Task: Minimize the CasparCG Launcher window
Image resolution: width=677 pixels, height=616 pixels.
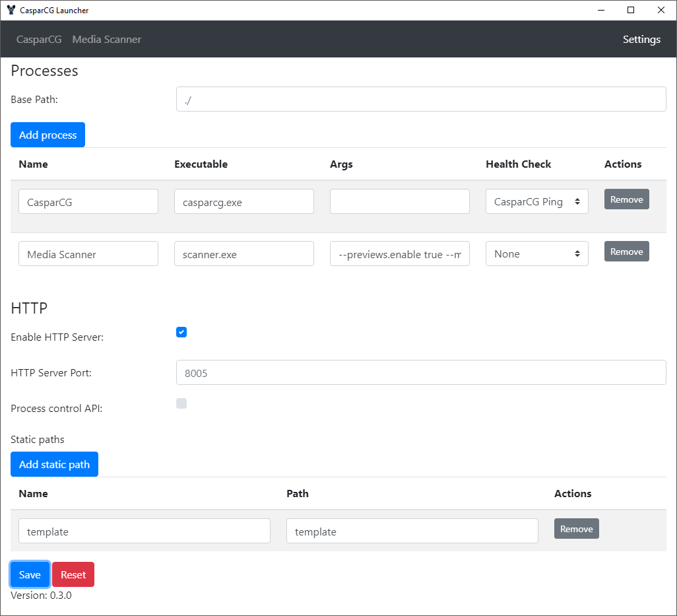Action: point(601,10)
